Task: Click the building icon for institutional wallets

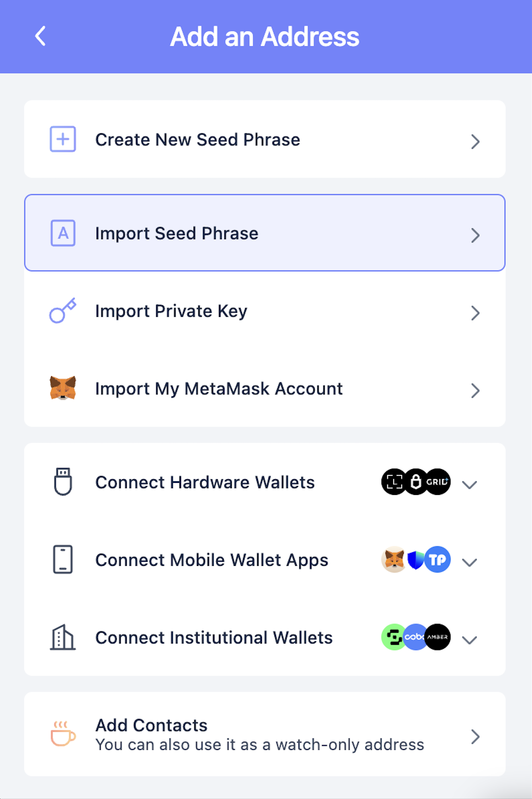Action: (x=63, y=637)
